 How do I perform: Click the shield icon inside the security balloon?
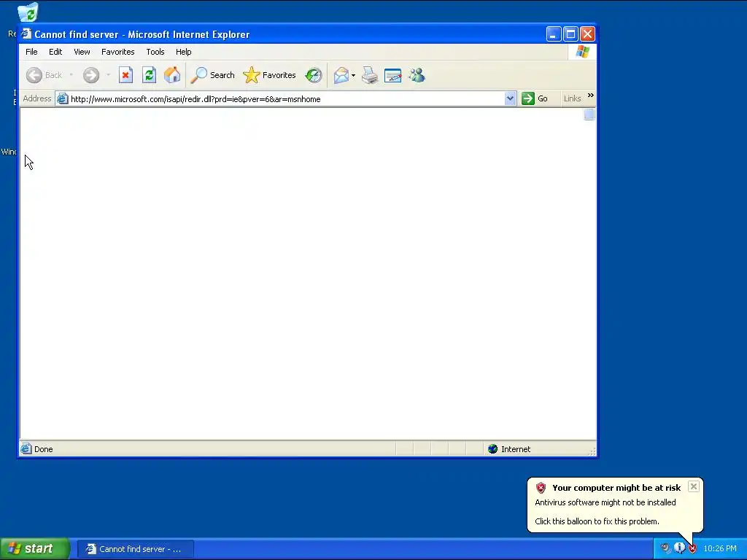coord(541,488)
